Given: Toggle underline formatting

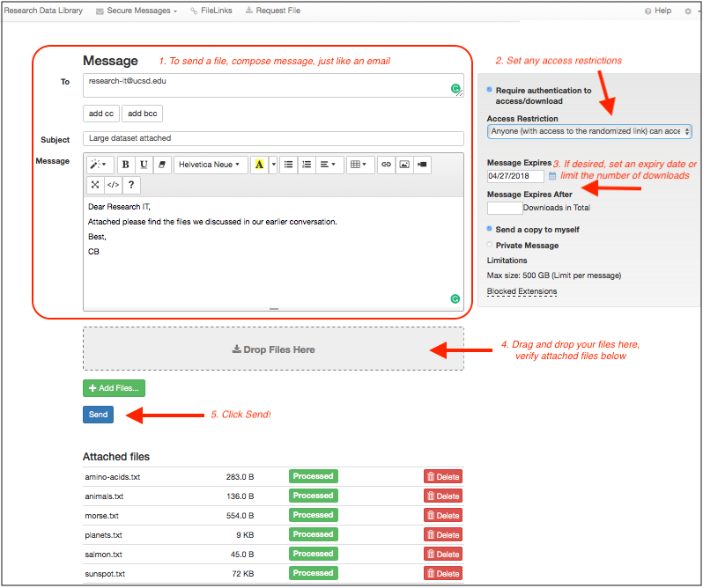Looking at the screenshot, I should tap(144, 165).
